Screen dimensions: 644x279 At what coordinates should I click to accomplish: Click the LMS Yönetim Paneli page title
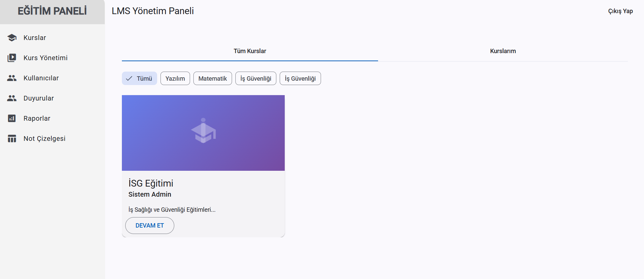coord(153,11)
